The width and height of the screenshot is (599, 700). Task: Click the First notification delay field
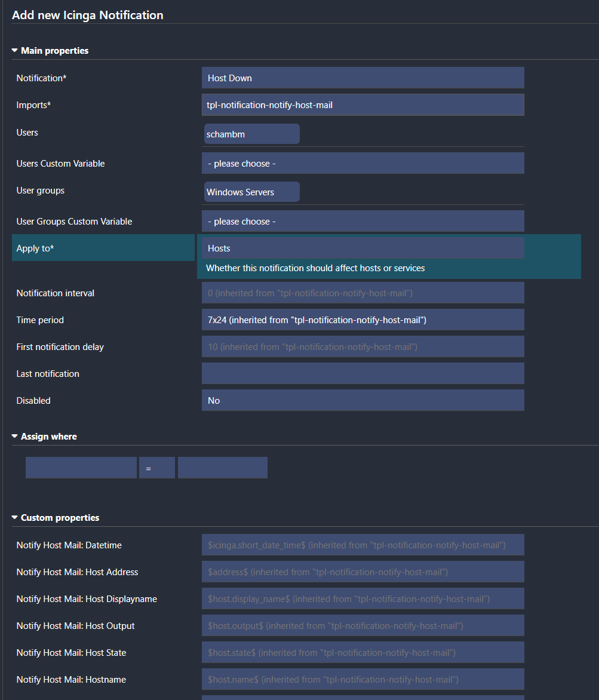[363, 347]
